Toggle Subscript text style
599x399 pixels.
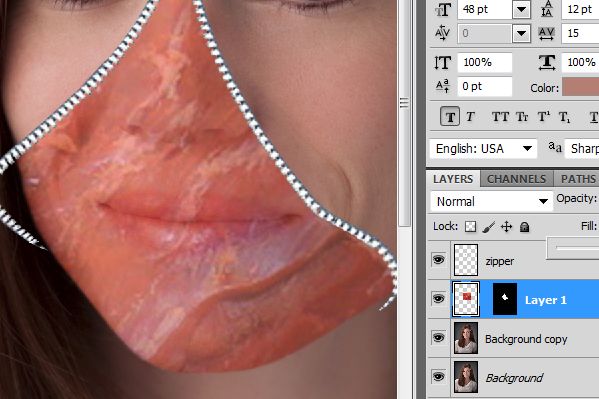click(564, 117)
